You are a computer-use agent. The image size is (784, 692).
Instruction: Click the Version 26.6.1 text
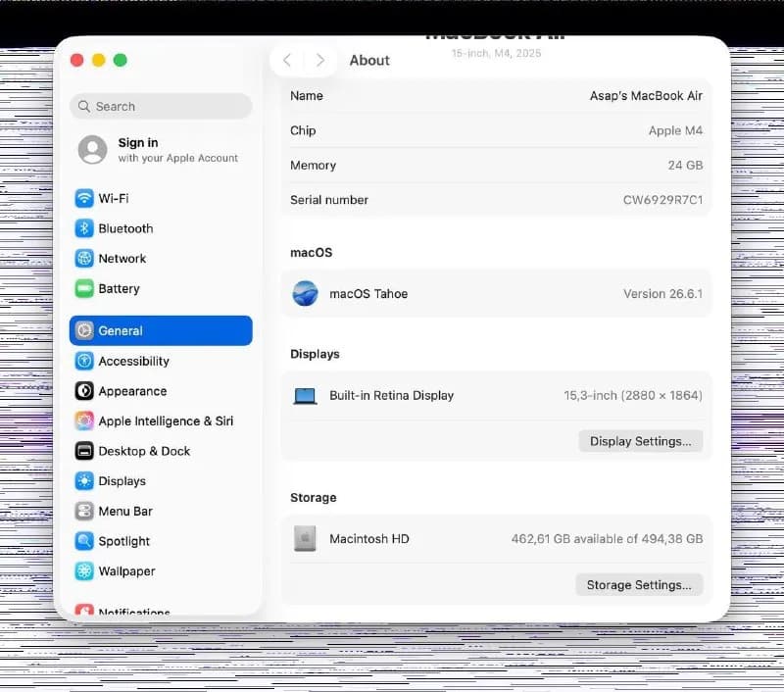point(662,293)
